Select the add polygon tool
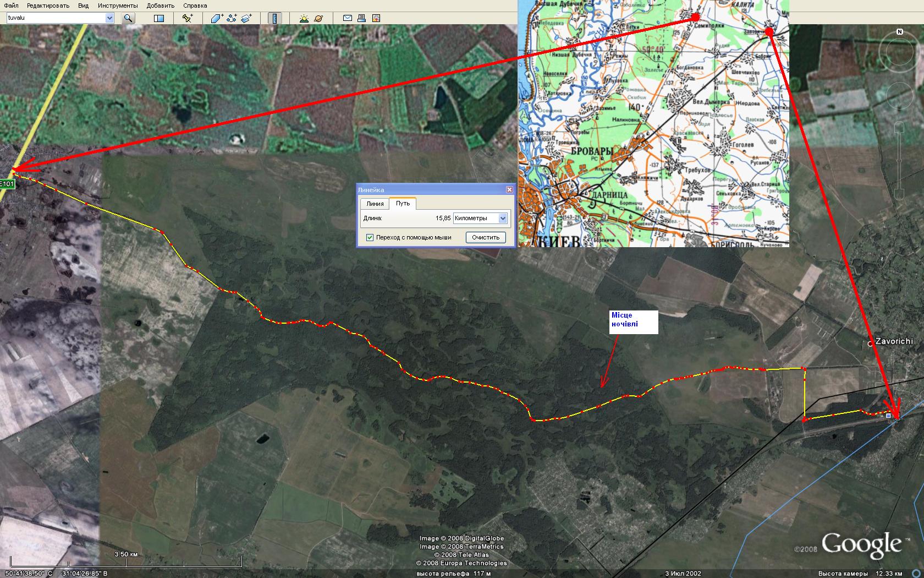This screenshot has width=924, height=578. (217, 18)
